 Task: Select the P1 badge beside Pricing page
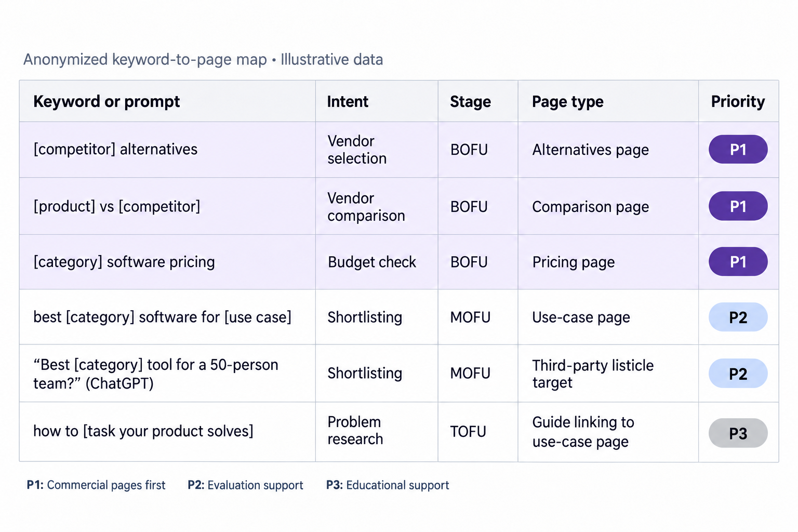click(x=738, y=261)
